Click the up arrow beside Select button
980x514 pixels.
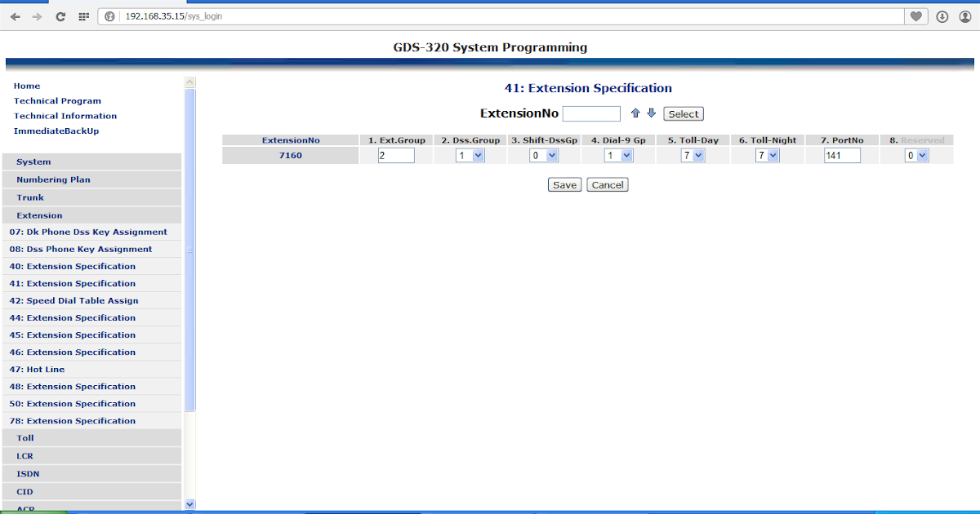coord(635,113)
